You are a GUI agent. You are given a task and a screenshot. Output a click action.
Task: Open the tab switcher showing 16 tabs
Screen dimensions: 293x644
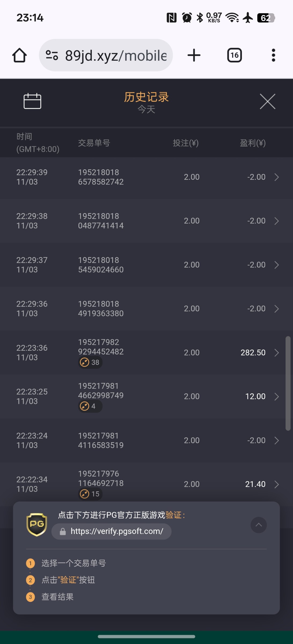point(235,56)
